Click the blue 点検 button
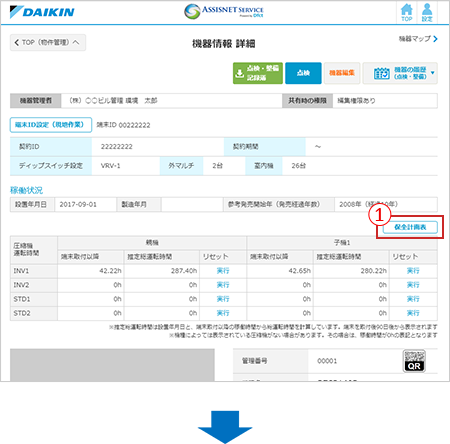This screenshot has height=444, width=450. coord(303,73)
